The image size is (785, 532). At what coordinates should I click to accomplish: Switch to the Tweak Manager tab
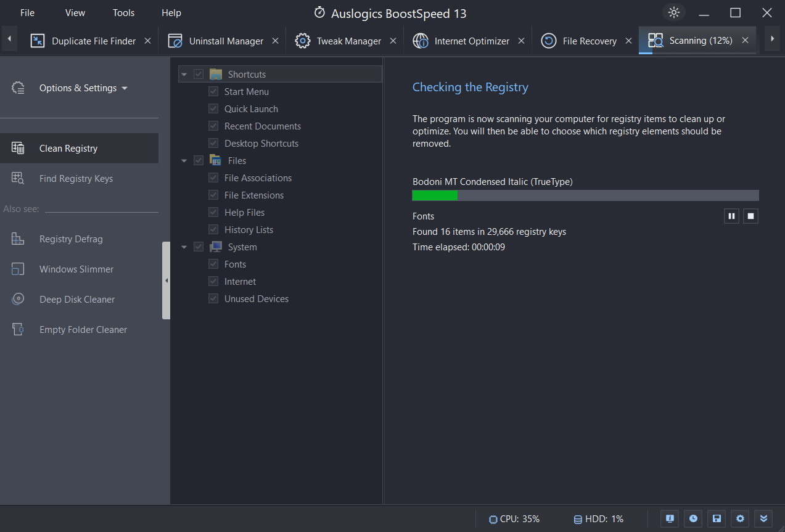[x=345, y=41]
